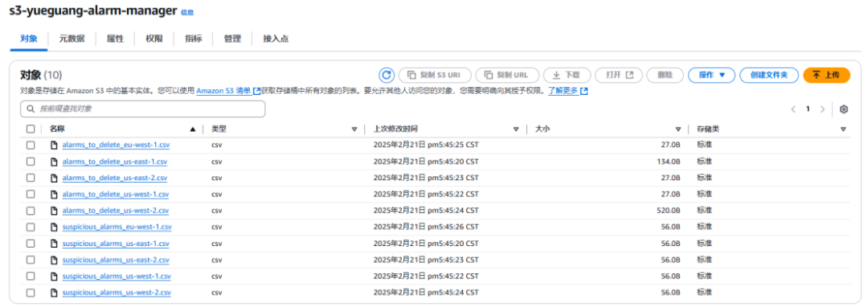The width and height of the screenshot is (868, 308).
Task: Click file icon of alarms_to_delete_us-west-1.csv
Action: pyautogui.click(x=54, y=195)
